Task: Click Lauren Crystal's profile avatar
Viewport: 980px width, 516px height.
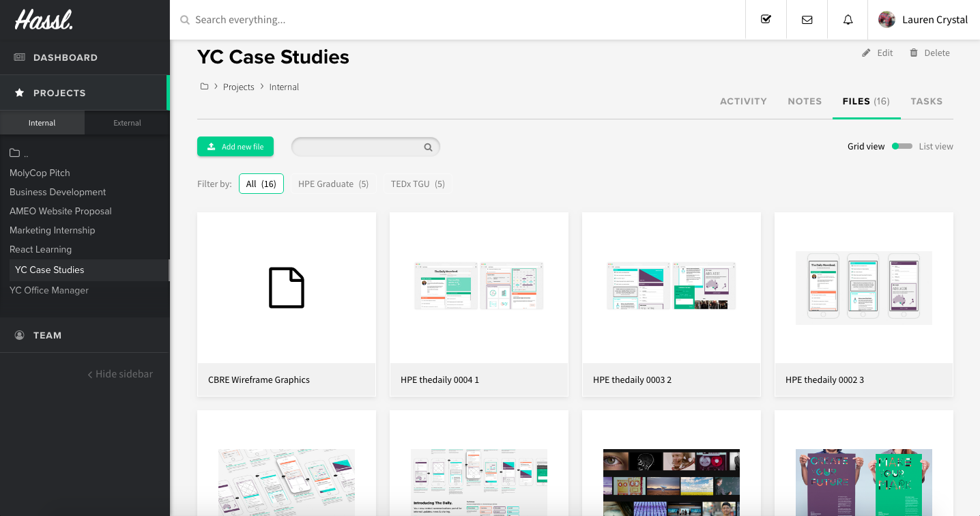Action: click(x=887, y=19)
